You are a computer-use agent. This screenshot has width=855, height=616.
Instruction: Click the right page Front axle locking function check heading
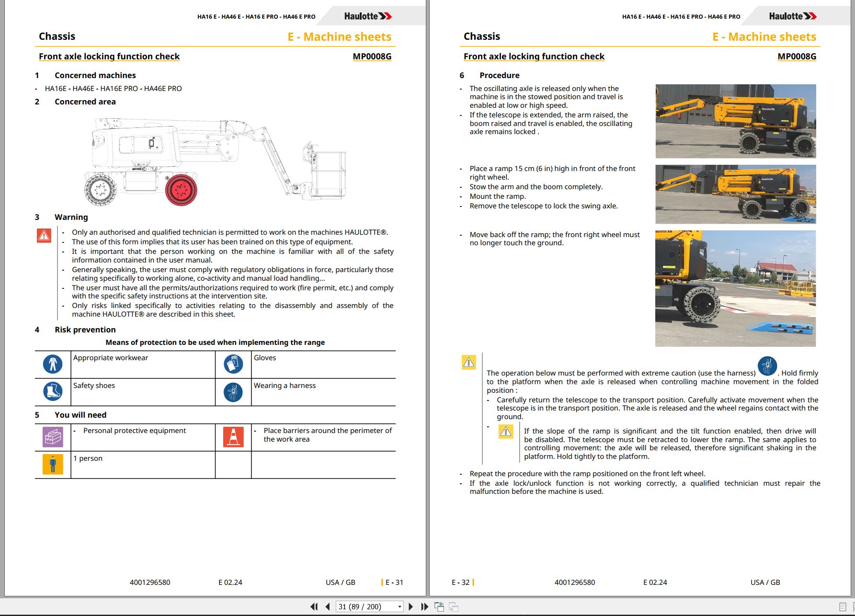point(534,57)
